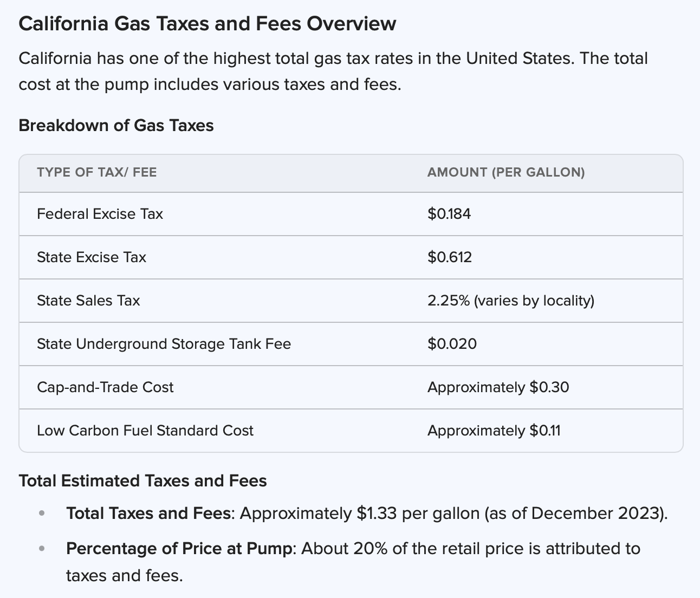This screenshot has width=700, height=598.
Task: Select the "State Sales Tax" row label
Action: tap(88, 301)
